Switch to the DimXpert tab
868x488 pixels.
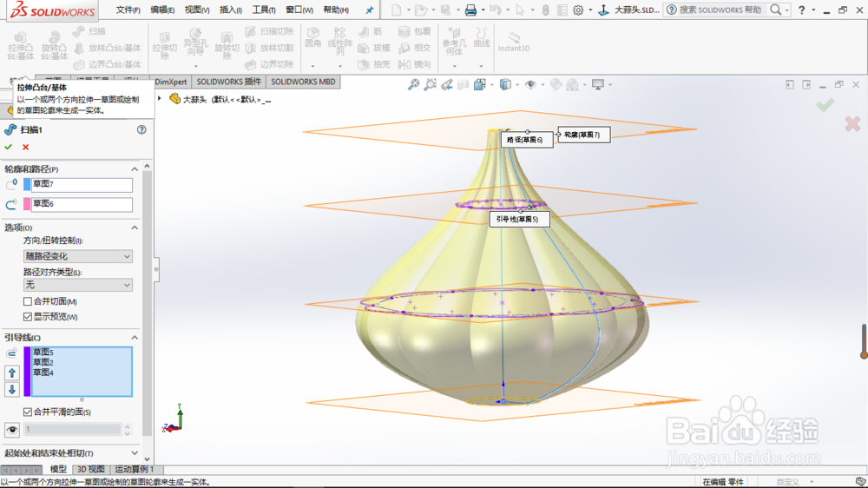pos(170,82)
